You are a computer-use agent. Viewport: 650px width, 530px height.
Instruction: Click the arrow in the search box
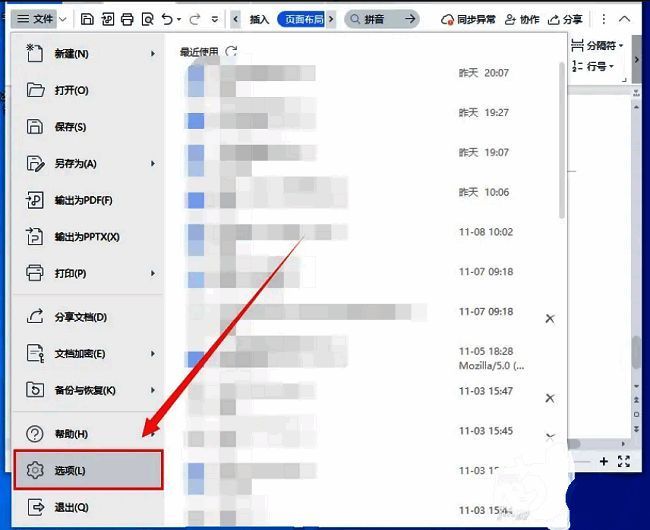click(x=410, y=19)
